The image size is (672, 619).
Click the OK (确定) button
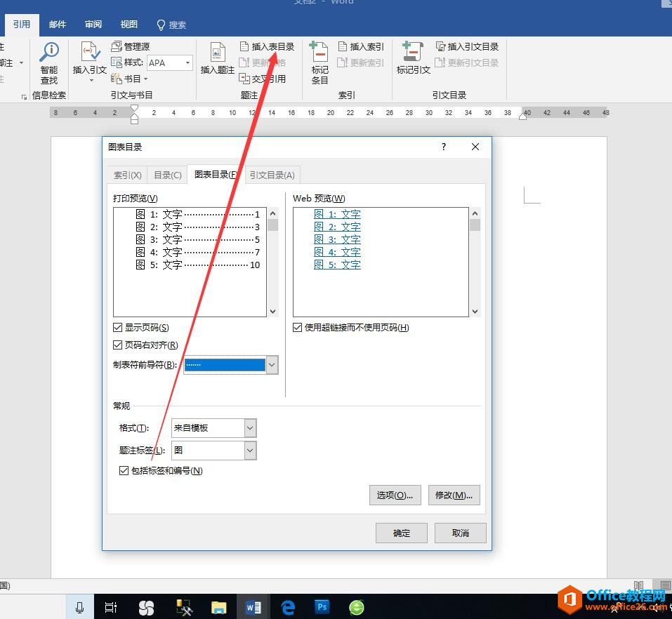click(x=402, y=533)
